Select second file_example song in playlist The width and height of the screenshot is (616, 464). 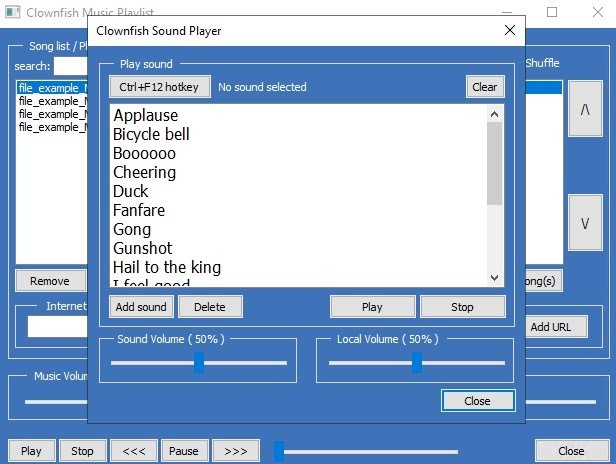pos(52,101)
